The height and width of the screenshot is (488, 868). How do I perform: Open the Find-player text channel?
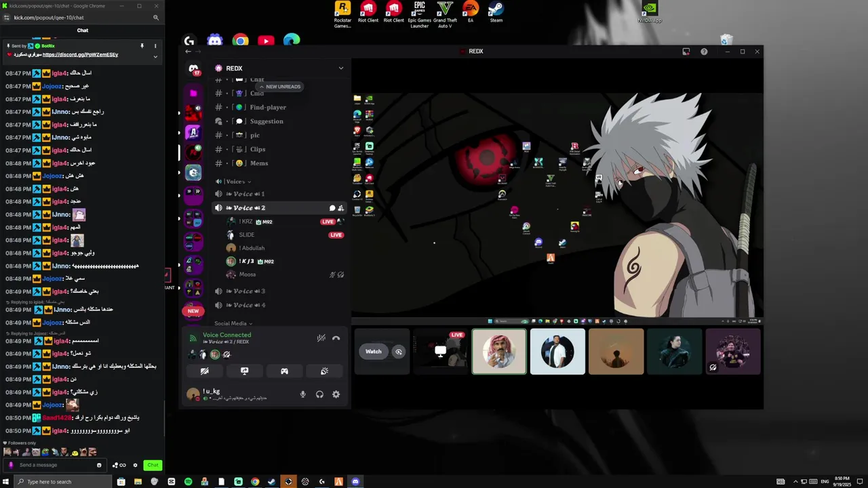(x=279, y=107)
